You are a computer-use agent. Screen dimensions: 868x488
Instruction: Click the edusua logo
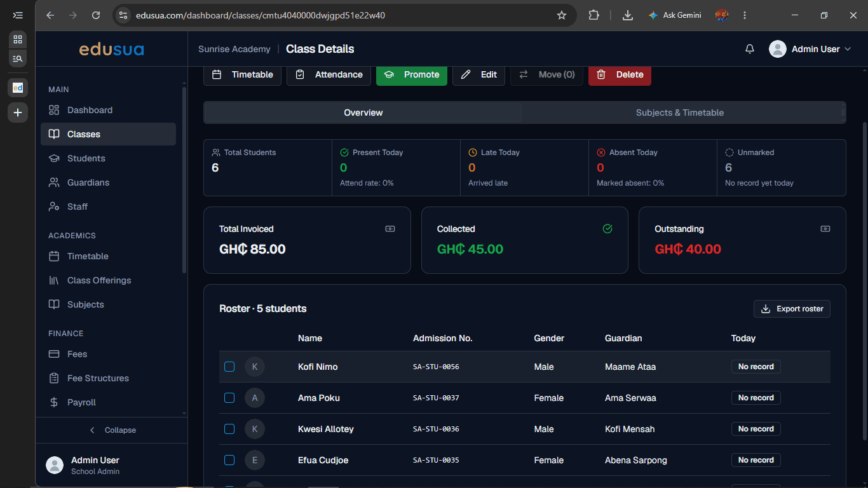point(111,49)
